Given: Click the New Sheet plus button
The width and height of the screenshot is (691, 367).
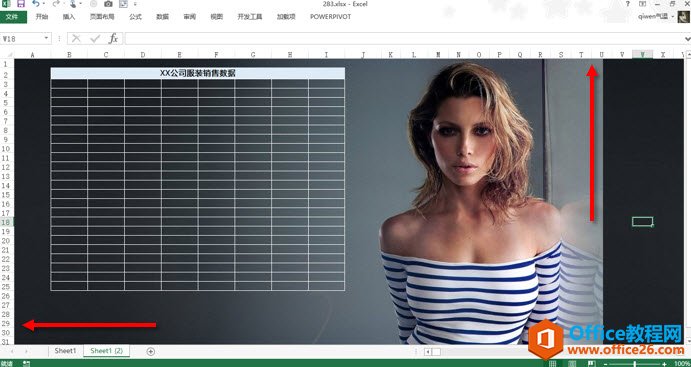Looking at the screenshot, I should click(x=151, y=351).
